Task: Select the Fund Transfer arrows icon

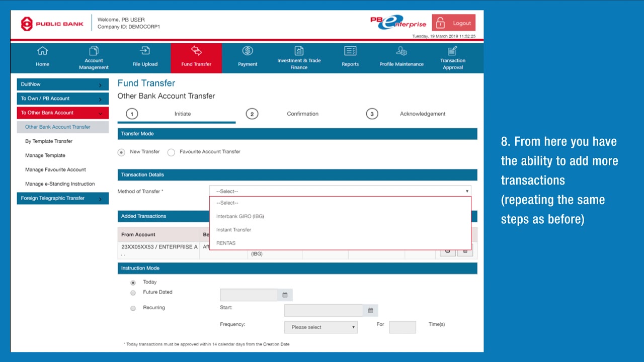Action: [x=196, y=51]
